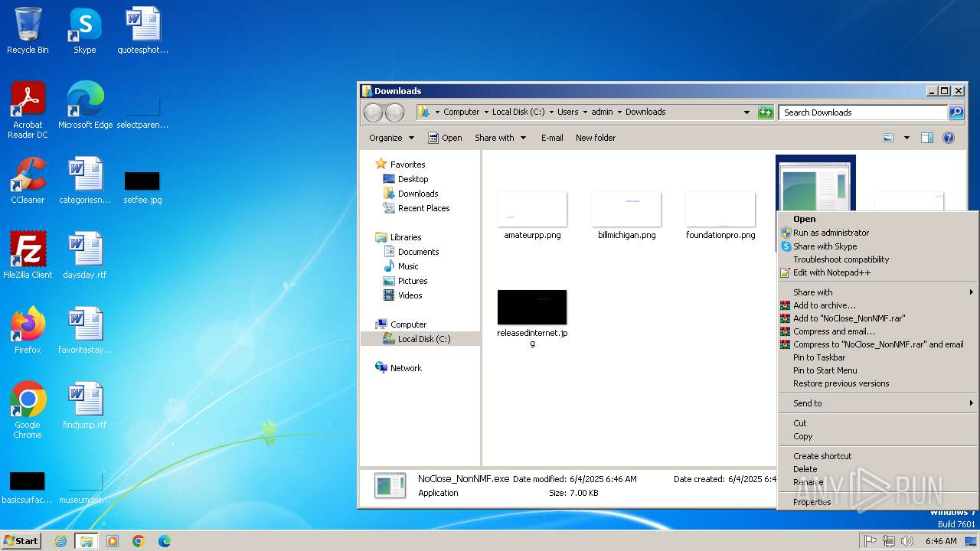The width and height of the screenshot is (980, 551).
Task: Choose Create shortcut
Action: tap(877, 456)
